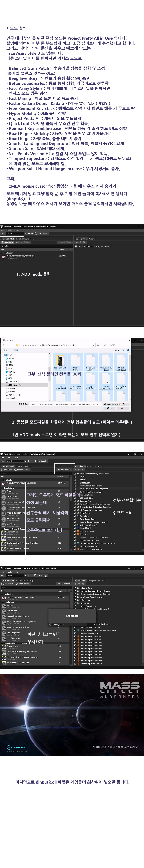Open the supported formats dropdown in Install Mod
The width and height of the screenshot is (144, 868).
point(116,404)
